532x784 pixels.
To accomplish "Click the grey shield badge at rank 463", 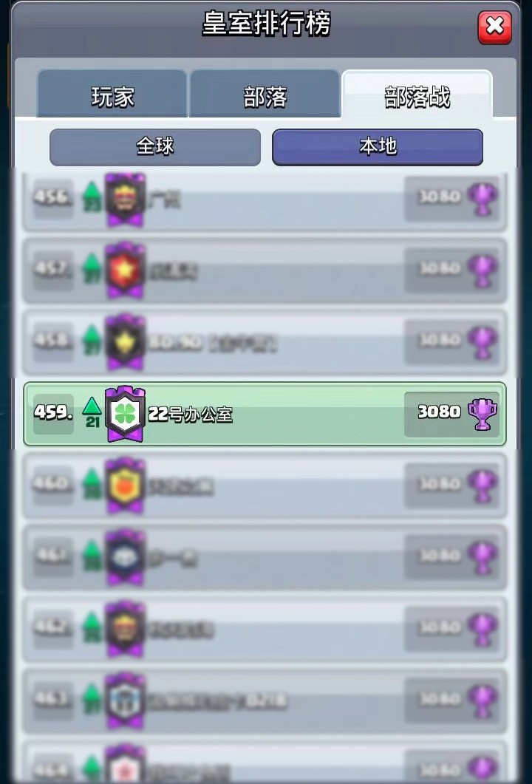I will pyautogui.click(x=126, y=701).
